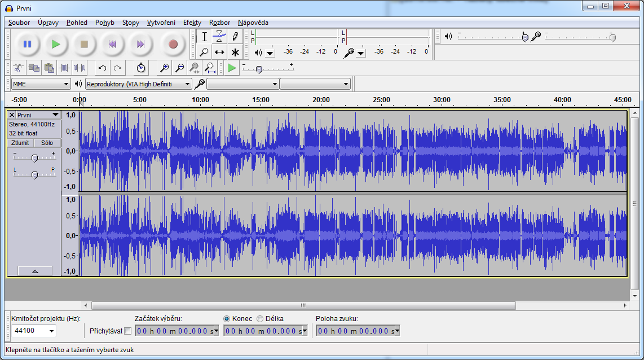This screenshot has width=644, height=360.
Task: Click the track pan slider
Action: point(34,175)
